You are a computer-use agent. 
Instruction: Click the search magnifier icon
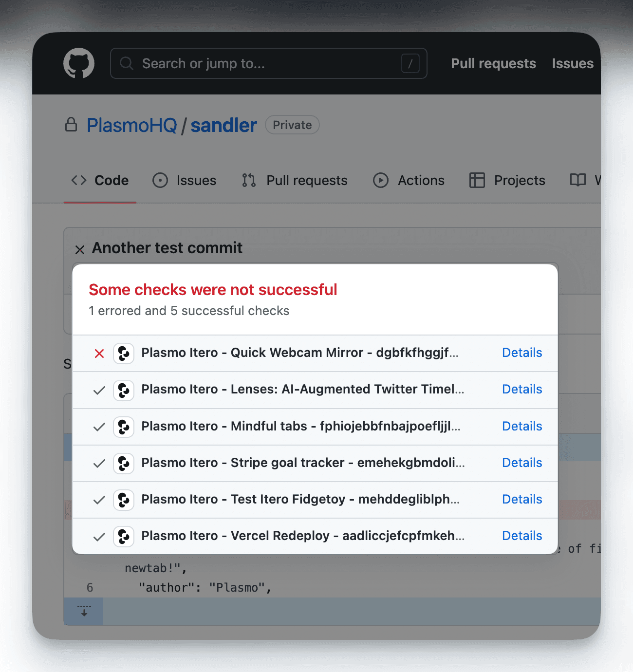point(127,63)
